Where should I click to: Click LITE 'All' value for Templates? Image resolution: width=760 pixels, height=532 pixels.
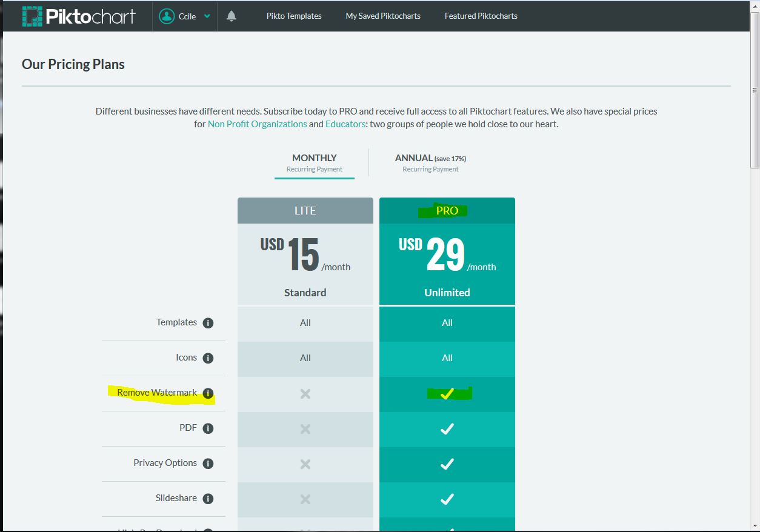tap(305, 323)
